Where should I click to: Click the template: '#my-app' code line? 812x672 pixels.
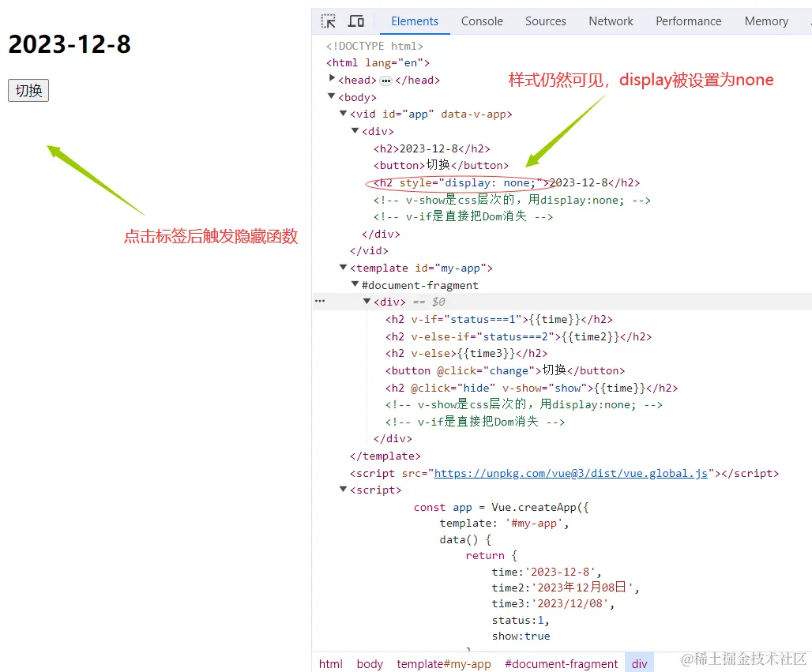point(504,524)
